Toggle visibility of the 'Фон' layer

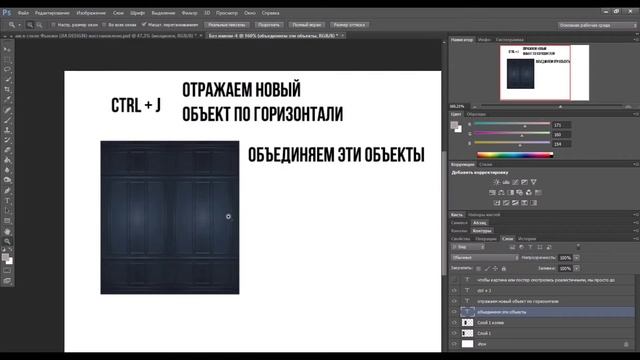(x=454, y=344)
